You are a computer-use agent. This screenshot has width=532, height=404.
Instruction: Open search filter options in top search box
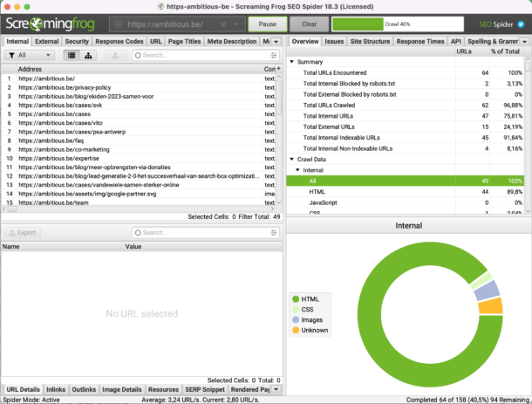pos(274,55)
